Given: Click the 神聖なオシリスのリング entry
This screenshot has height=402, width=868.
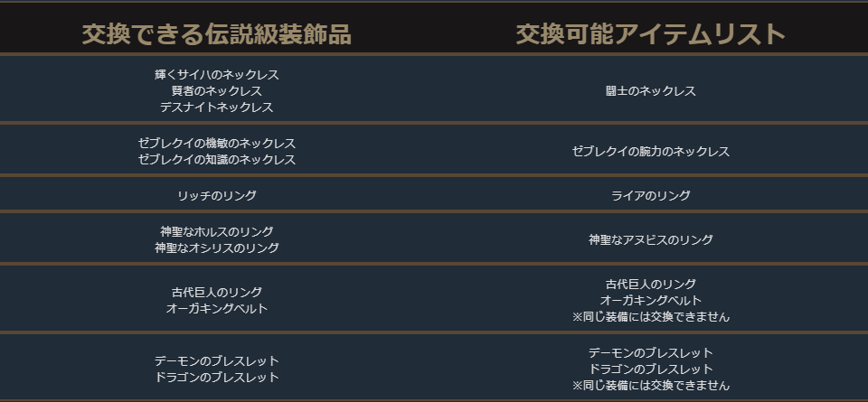Looking at the screenshot, I should [217, 248].
